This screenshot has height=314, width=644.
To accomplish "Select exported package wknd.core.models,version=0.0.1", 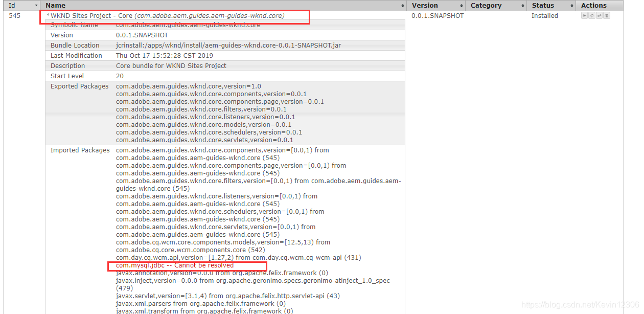I will (204, 125).
